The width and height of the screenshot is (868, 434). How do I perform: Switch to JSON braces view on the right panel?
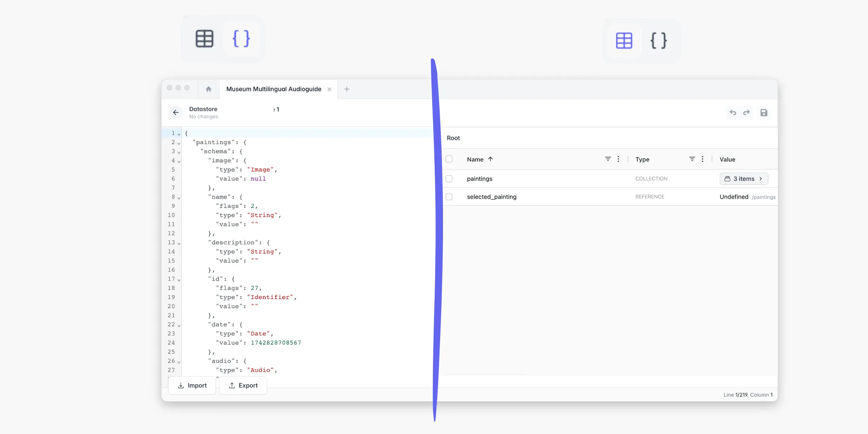658,41
